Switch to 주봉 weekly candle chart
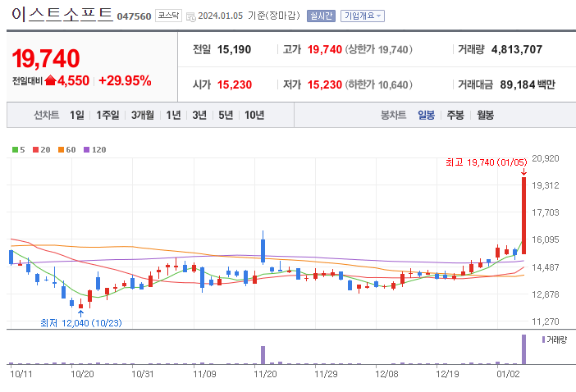The height and width of the screenshot is (392, 576). click(x=455, y=116)
